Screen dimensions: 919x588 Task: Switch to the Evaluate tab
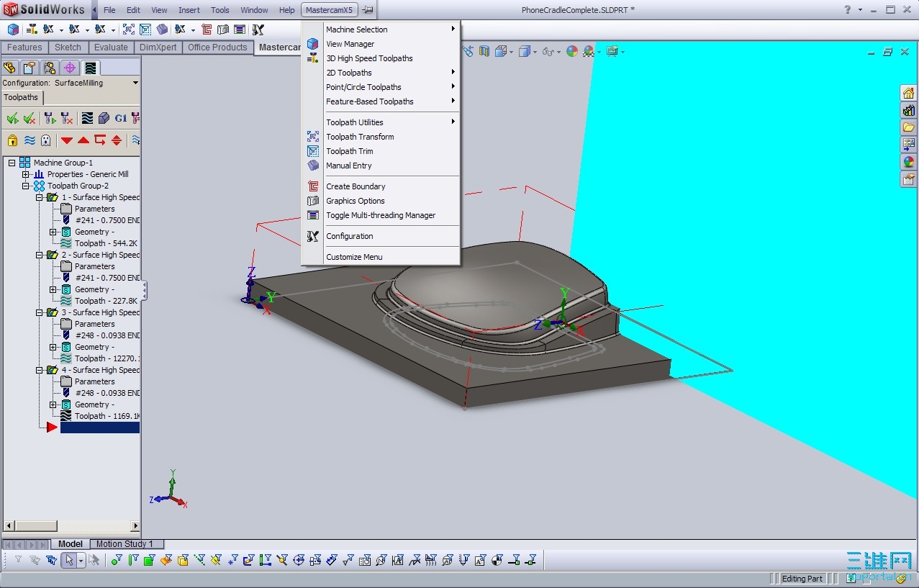click(111, 48)
